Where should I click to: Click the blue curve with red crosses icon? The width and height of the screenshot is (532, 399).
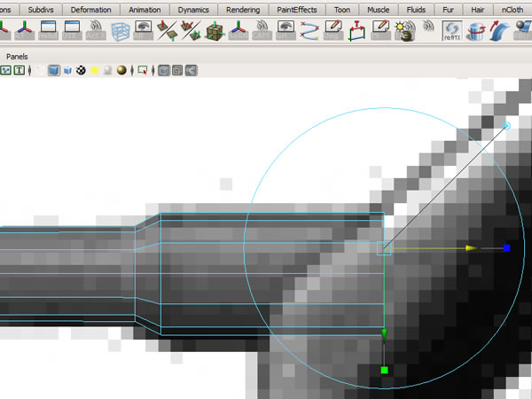point(309,31)
